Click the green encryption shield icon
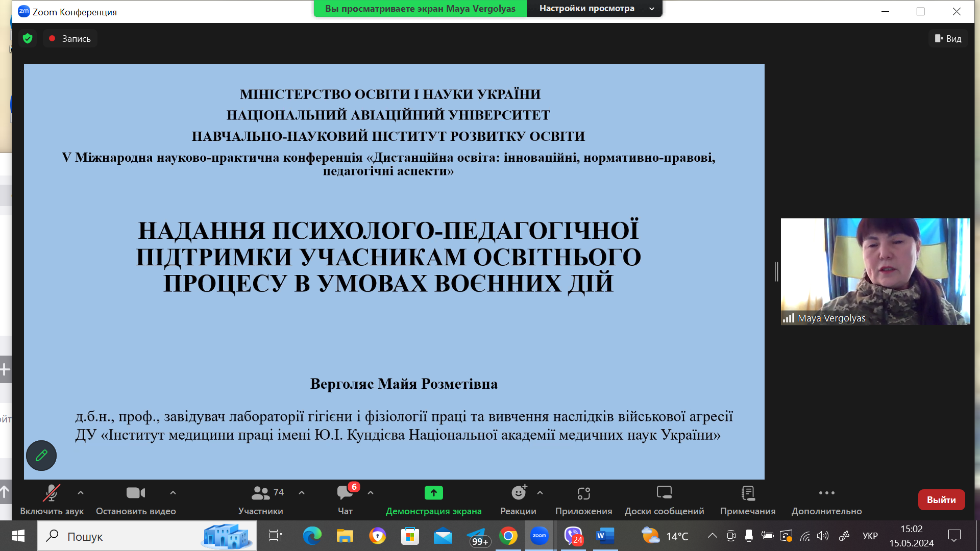The width and height of the screenshot is (980, 551). pyautogui.click(x=28, y=38)
